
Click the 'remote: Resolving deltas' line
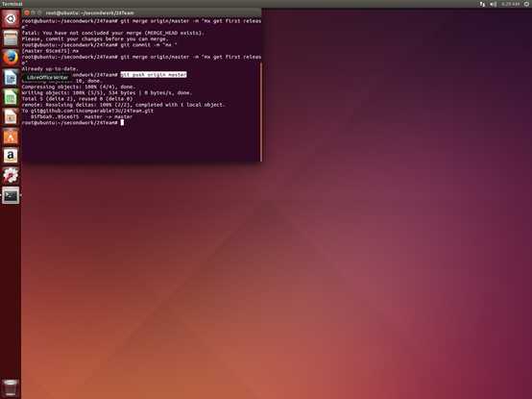click(123, 105)
